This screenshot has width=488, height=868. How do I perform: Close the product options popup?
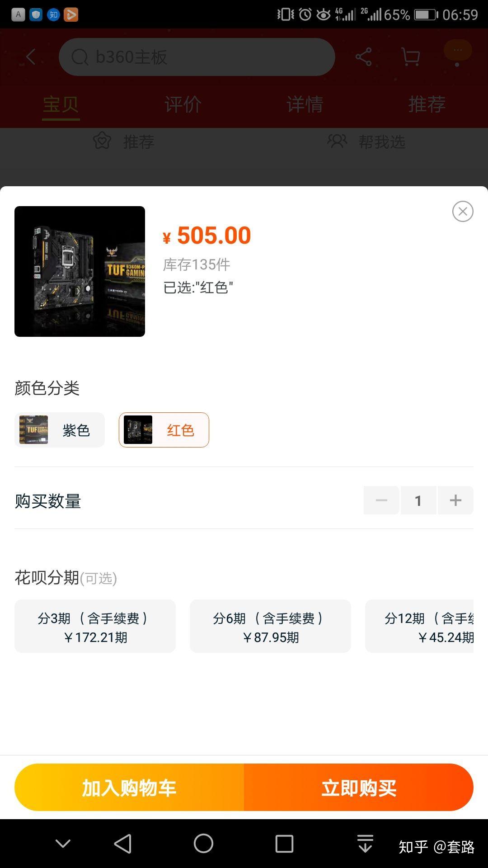(x=463, y=211)
